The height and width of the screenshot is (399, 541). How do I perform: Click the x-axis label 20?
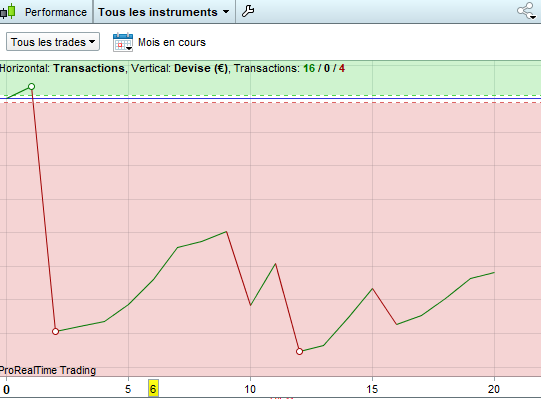[x=494, y=390]
